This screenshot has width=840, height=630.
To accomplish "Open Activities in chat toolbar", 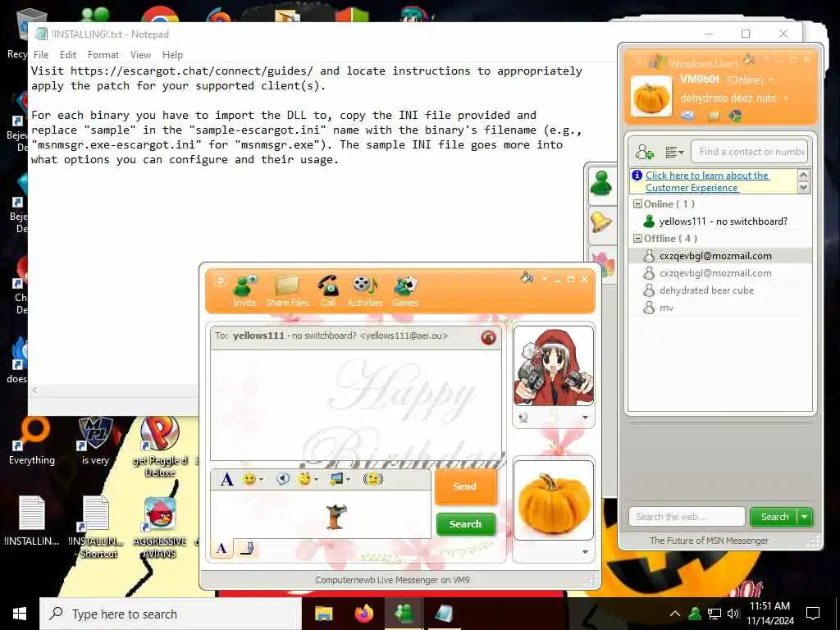I will (364, 291).
